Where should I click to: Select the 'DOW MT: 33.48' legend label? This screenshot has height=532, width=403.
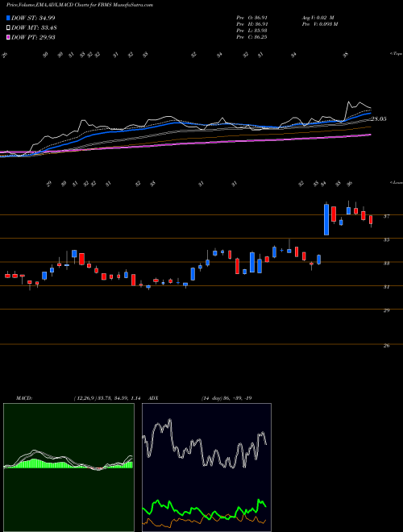click(x=33, y=28)
